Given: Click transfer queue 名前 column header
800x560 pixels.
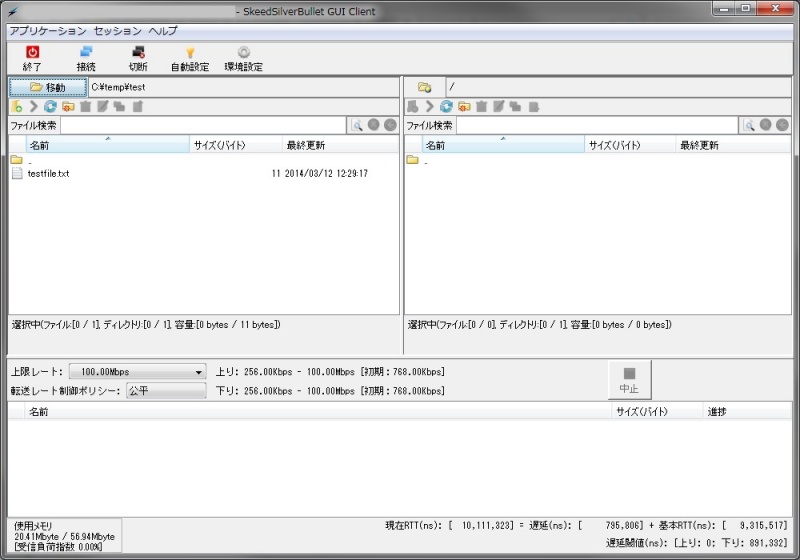Looking at the screenshot, I should [x=317, y=411].
